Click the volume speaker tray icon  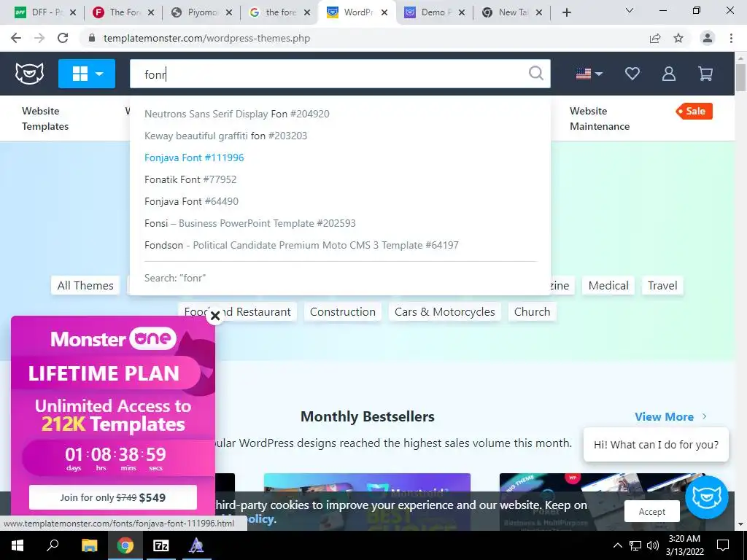[653, 545]
